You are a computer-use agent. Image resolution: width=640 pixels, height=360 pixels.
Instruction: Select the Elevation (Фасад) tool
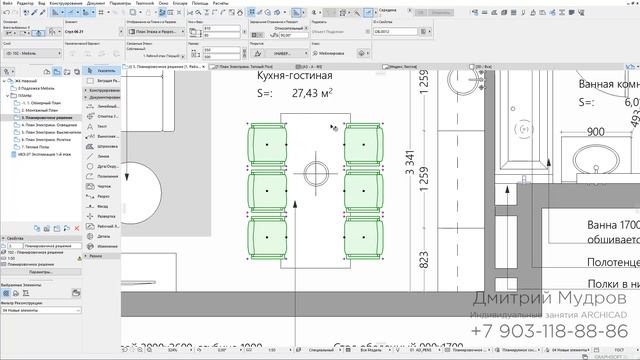tap(102, 207)
